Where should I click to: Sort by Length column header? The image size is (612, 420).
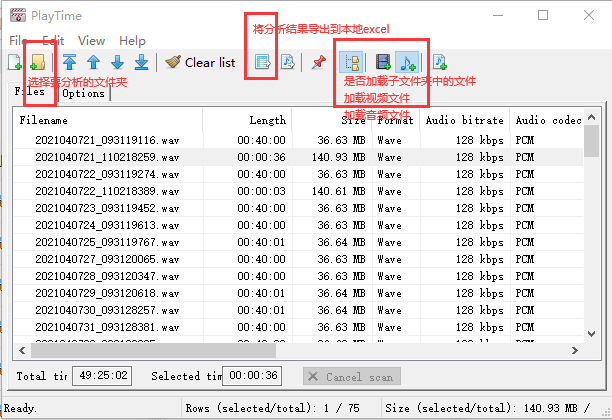pyautogui.click(x=247, y=120)
